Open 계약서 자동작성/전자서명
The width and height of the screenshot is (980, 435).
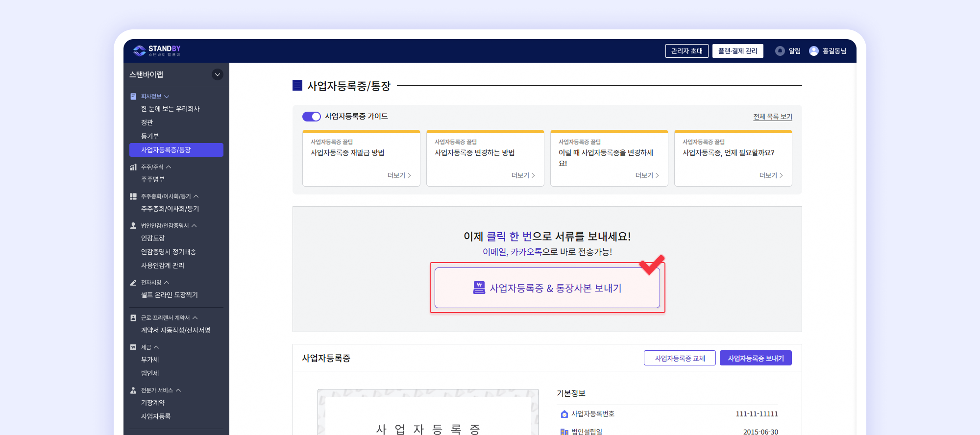176,330
